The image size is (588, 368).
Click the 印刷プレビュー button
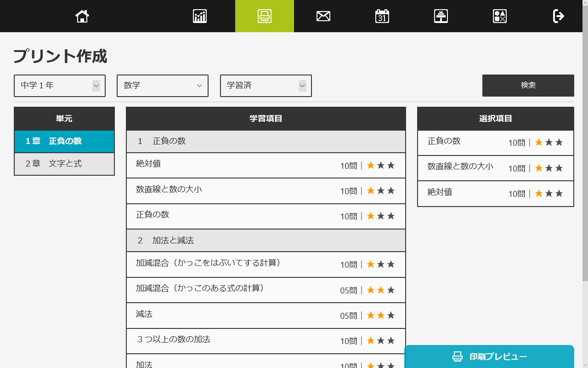489,356
